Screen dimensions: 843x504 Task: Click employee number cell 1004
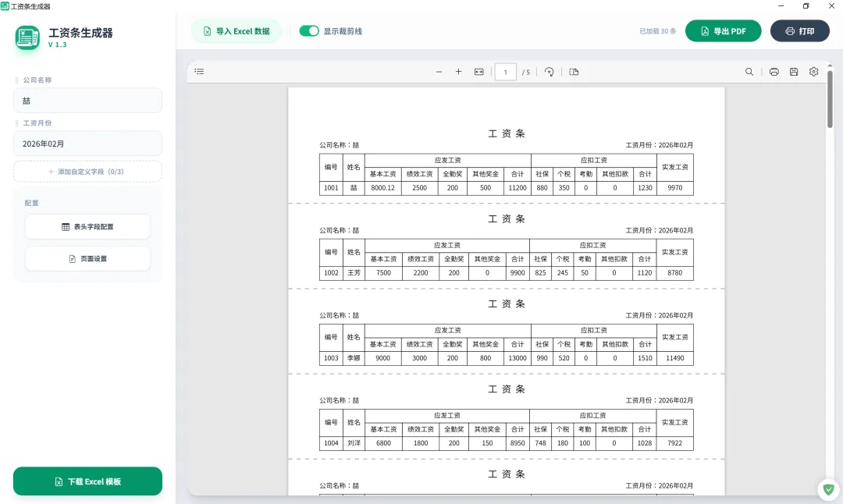[331, 443]
